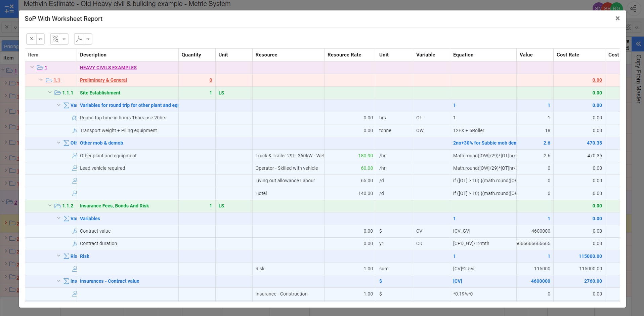Close the SoP With Worksheet Report dialog
Viewport: 644px width, 316px height.
click(617, 18)
